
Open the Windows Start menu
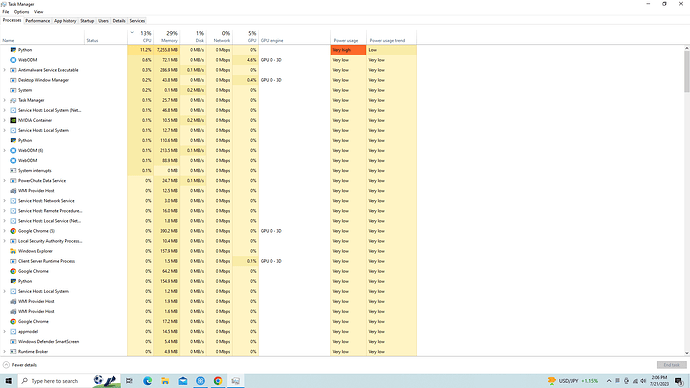(8, 381)
